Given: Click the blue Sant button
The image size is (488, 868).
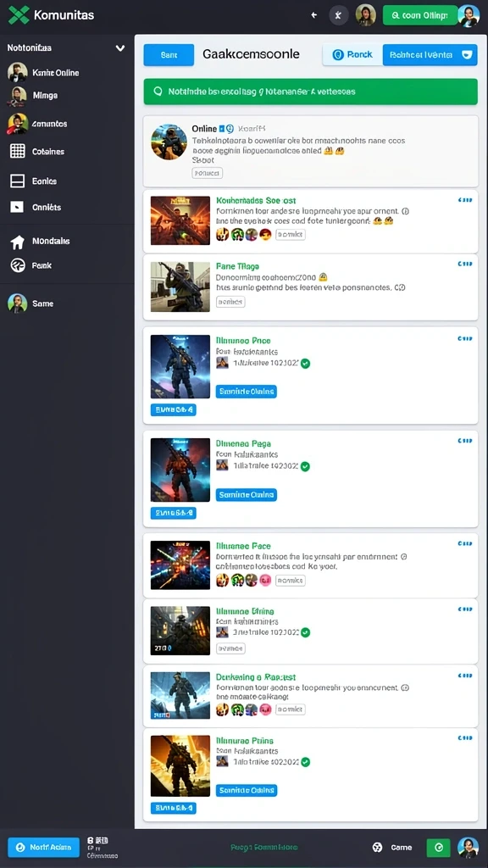Looking at the screenshot, I should tap(169, 55).
